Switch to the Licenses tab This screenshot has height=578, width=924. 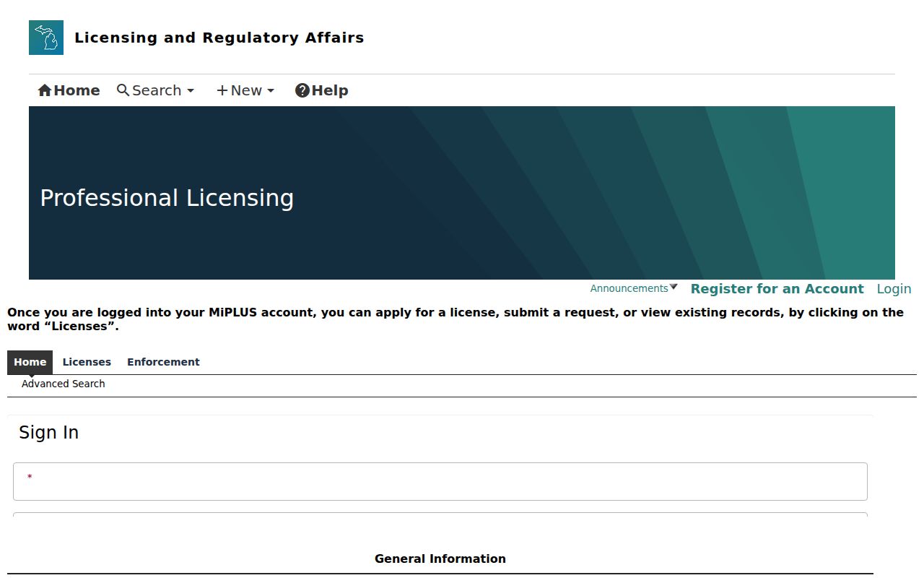(x=87, y=362)
